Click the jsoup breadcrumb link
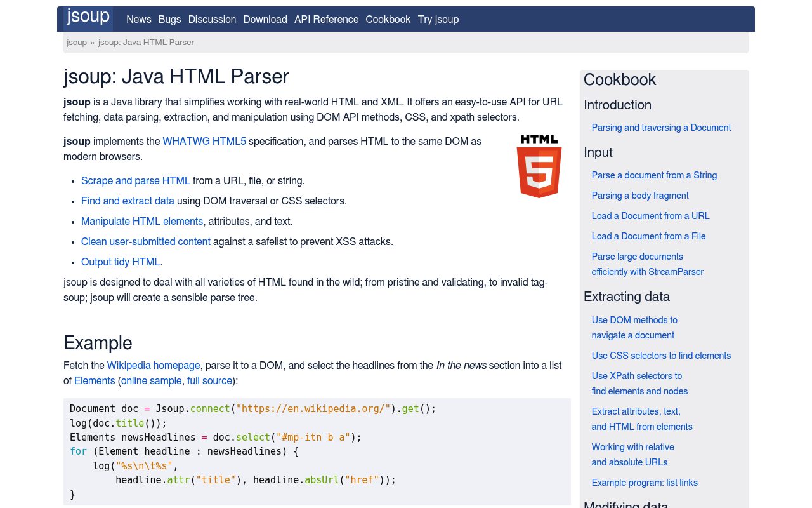The width and height of the screenshot is (812, 508). [x=77, y=43]
